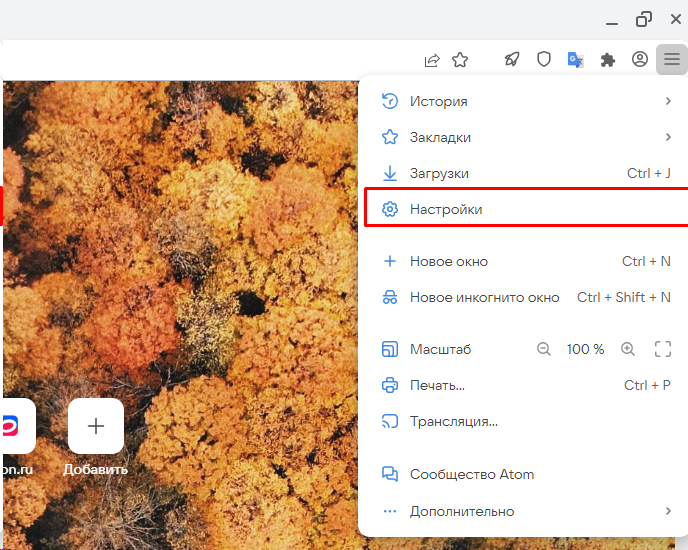Expand the Дополнительно submenu
The width and height of the screenshot is (688, 550).
pos(526,511)
